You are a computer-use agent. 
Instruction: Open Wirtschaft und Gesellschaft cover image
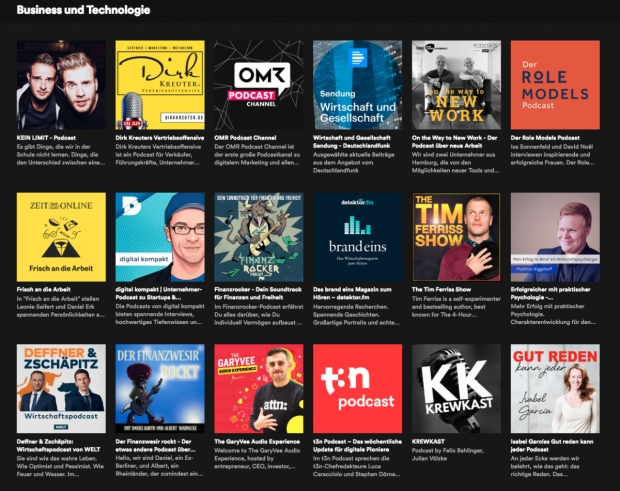pyautogui.click(x=357, y=85)
